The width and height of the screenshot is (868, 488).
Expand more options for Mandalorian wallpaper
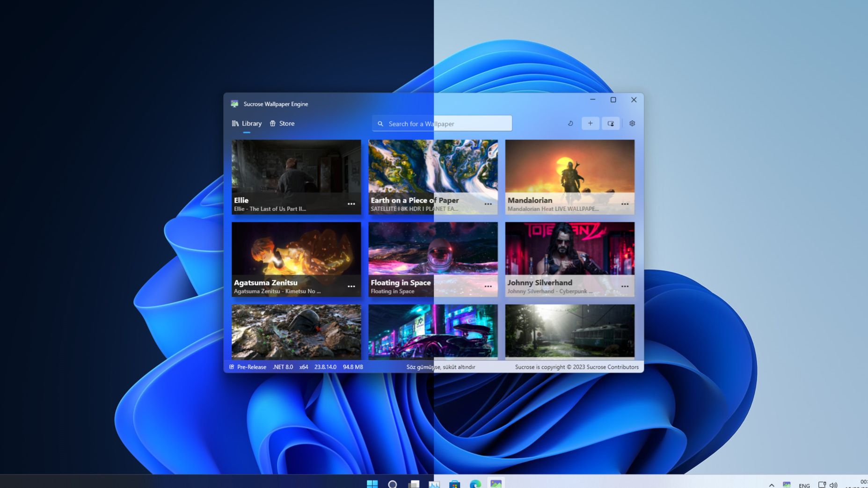click(625, 204)
